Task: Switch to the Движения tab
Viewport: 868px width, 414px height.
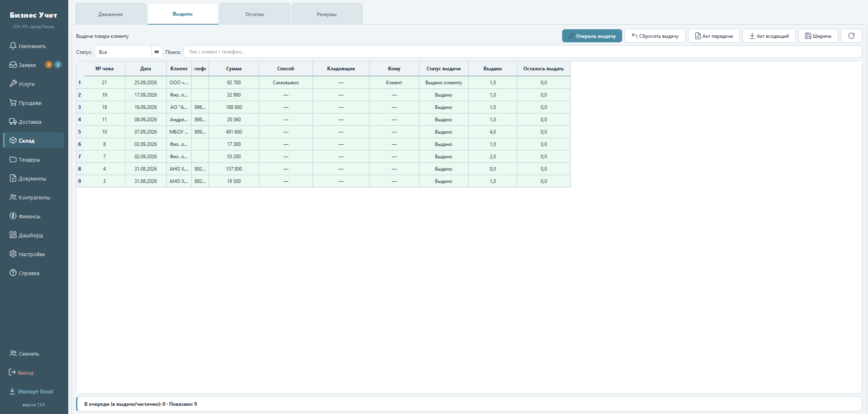Action: pos(111,14)
